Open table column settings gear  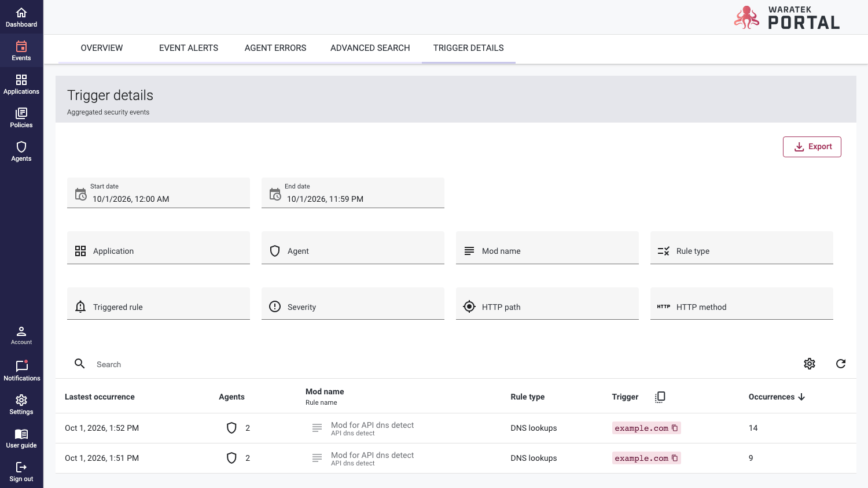810,364
